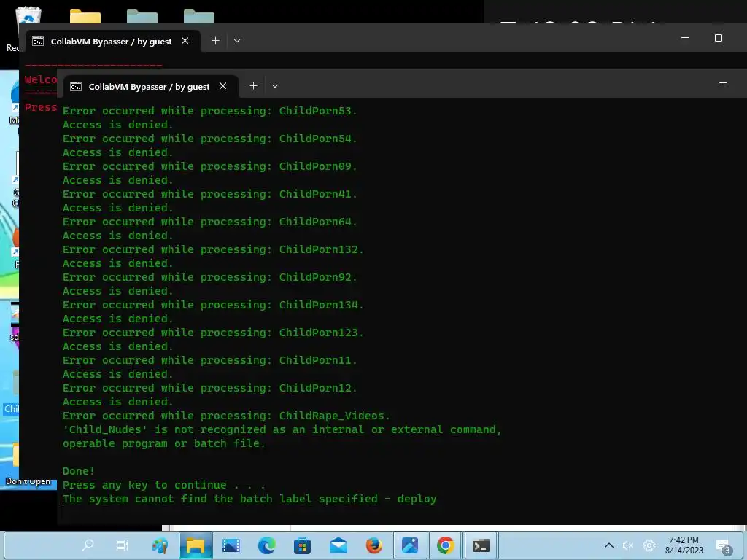Screen dimensions: 747x560
Task: Click the back terminal tab's command prompt icon
Action: tap(38, 42)
